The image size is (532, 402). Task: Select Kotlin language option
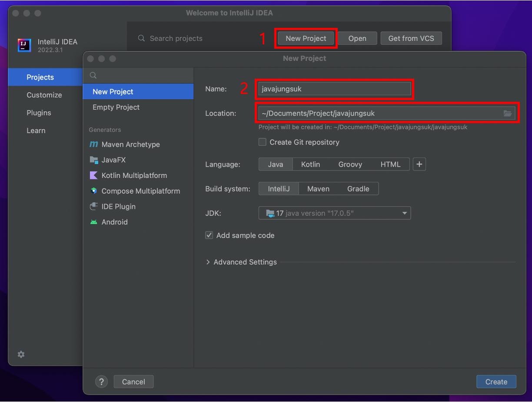pos(311,164)
